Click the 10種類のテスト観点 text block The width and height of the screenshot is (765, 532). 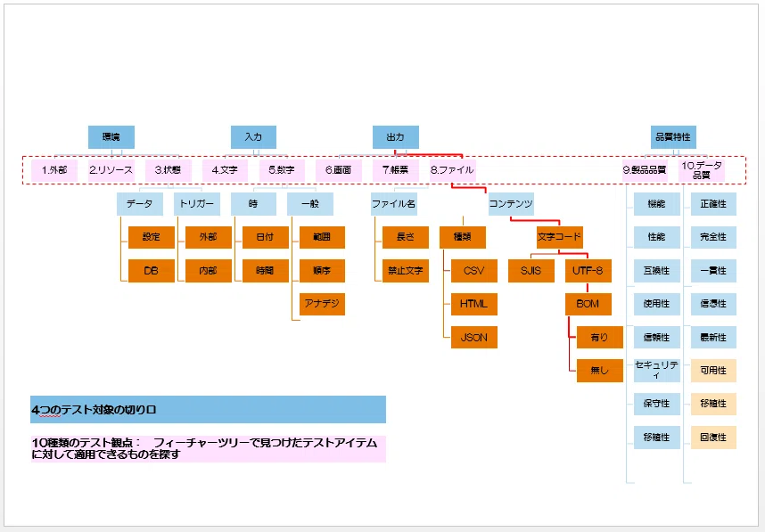(209, 448)
